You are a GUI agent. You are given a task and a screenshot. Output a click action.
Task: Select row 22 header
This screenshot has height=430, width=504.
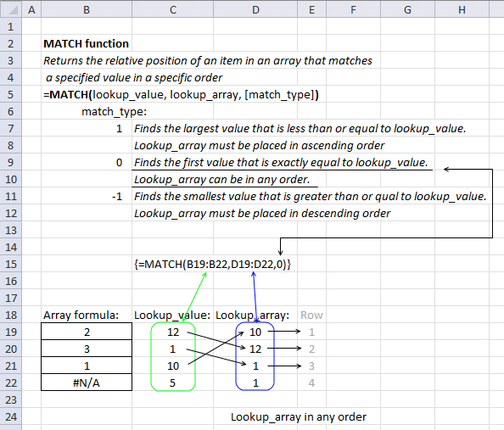(x=11, y=383)
